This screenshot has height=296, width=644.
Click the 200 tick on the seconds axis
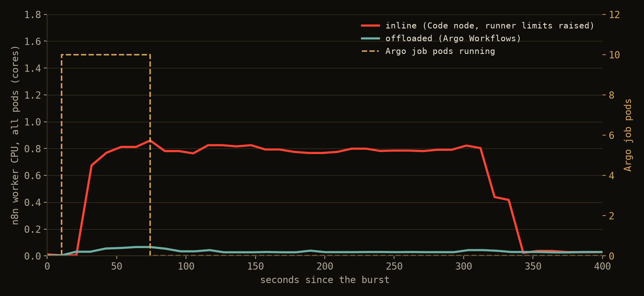(325, 266)
